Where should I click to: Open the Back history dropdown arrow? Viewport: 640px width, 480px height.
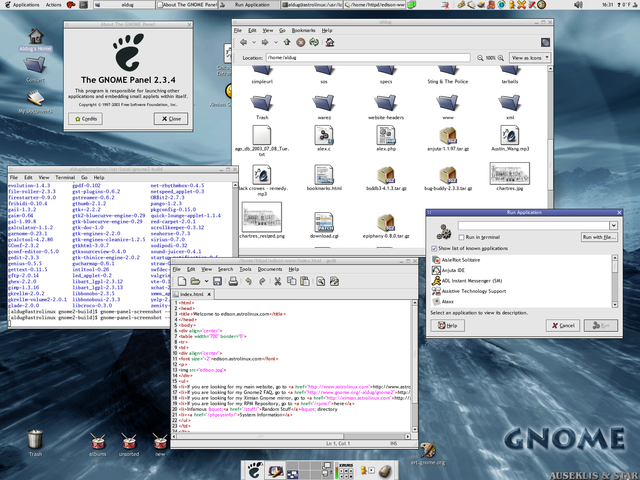click(254, 42)
